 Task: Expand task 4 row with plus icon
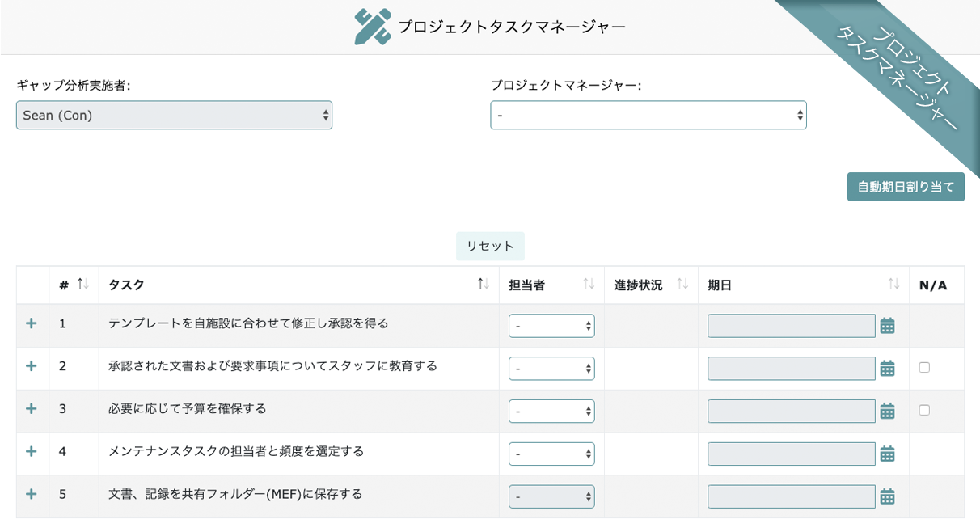pyautogui.click(x=32, y=451)
